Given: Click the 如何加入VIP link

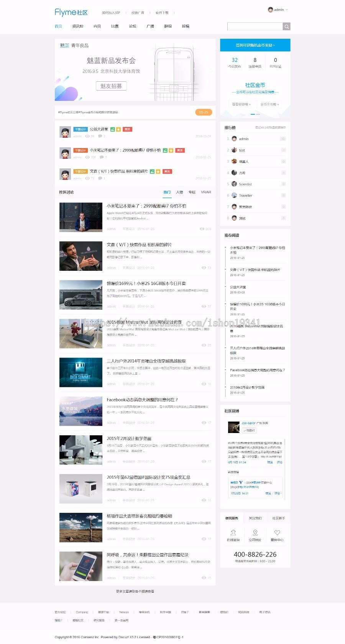Looking at the screenshot, I should click(x=111, y=13).
